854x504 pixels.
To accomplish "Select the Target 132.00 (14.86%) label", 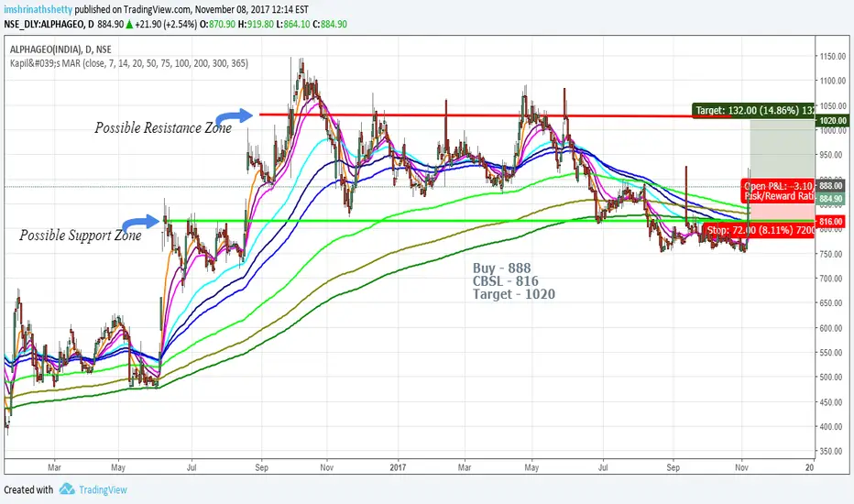I will click(x=754, y=111).
